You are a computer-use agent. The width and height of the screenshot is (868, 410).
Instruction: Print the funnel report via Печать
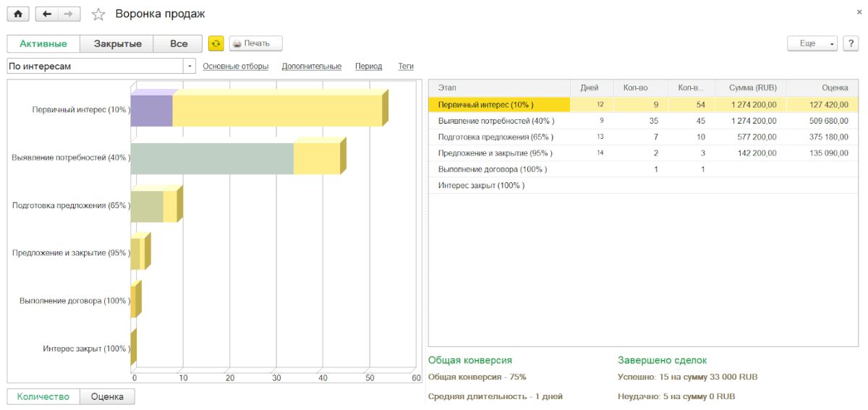pos(256,43)
